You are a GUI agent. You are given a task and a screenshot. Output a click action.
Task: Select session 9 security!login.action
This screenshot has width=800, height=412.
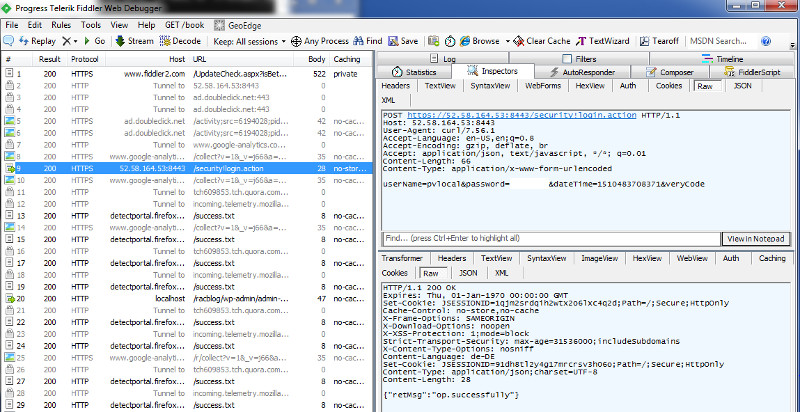(x=187, y=168)
